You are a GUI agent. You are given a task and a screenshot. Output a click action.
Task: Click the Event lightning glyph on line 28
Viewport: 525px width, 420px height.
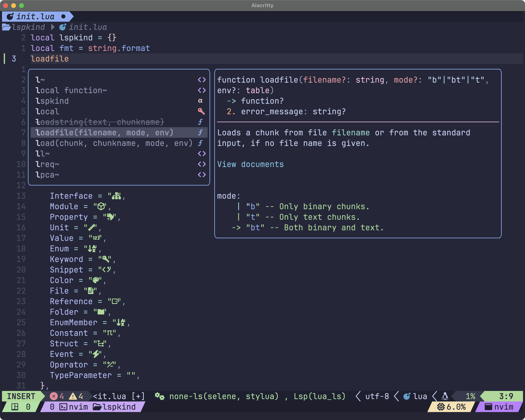click(96, 354)
